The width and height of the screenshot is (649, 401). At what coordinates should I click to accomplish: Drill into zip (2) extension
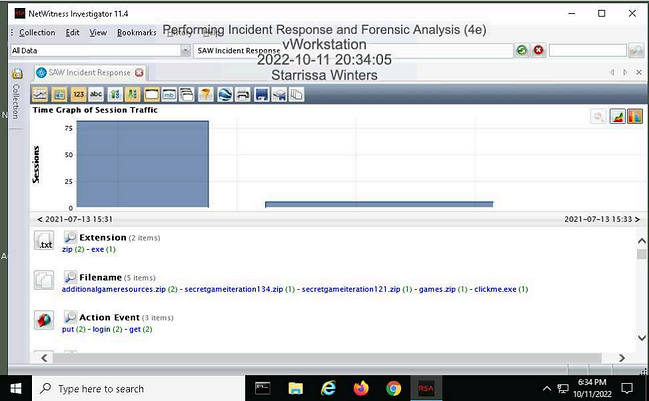click(73, 249)
